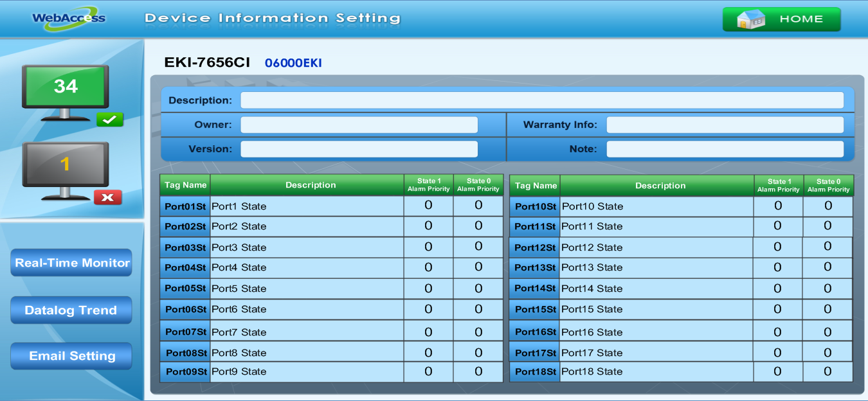Click left table Tag Name header
Screen dimensions: 868x401
[185, 185]
